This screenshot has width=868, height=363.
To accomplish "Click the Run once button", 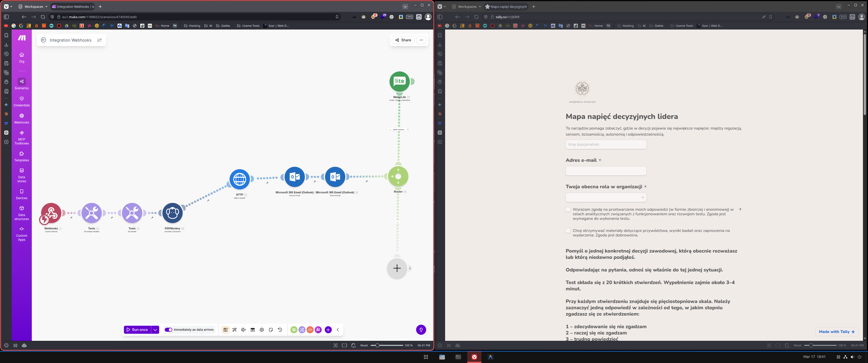I will (x=138, y=330).
